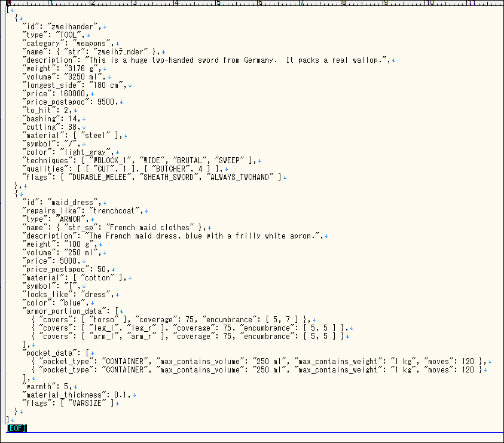Click the "TOOL" type value
Viewport: 504px width, 443px height.
pos(68,35)
